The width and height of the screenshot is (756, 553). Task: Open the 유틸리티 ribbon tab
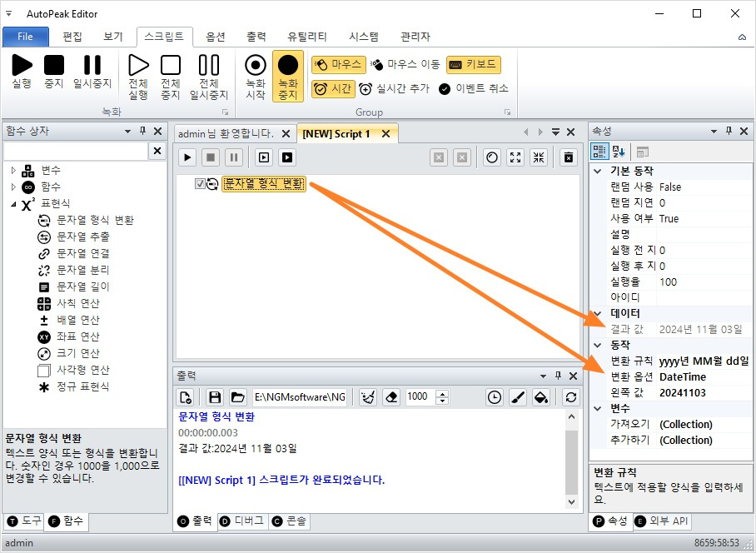pyautogui.click(x=307, y=37)
